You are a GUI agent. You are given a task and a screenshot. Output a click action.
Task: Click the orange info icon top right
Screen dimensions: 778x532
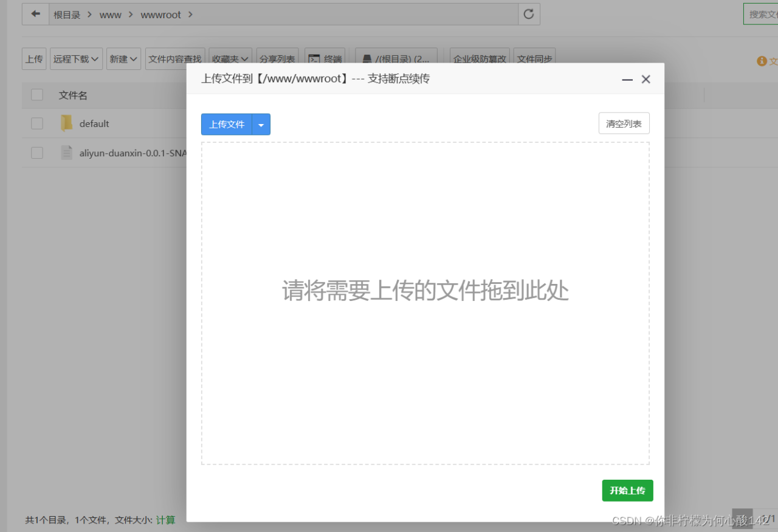coord(762,61)
